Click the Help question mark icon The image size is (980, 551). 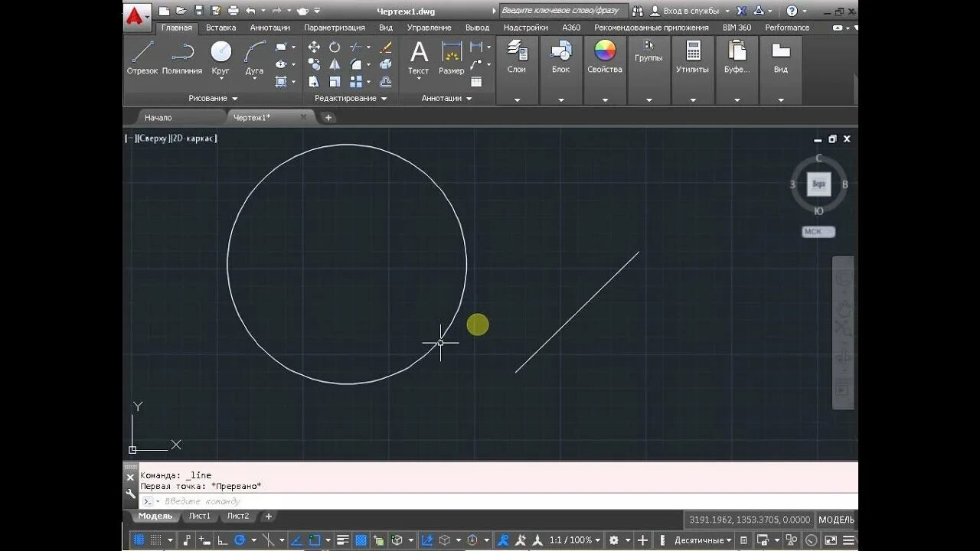pyautogui.click(x=792, y=11)
